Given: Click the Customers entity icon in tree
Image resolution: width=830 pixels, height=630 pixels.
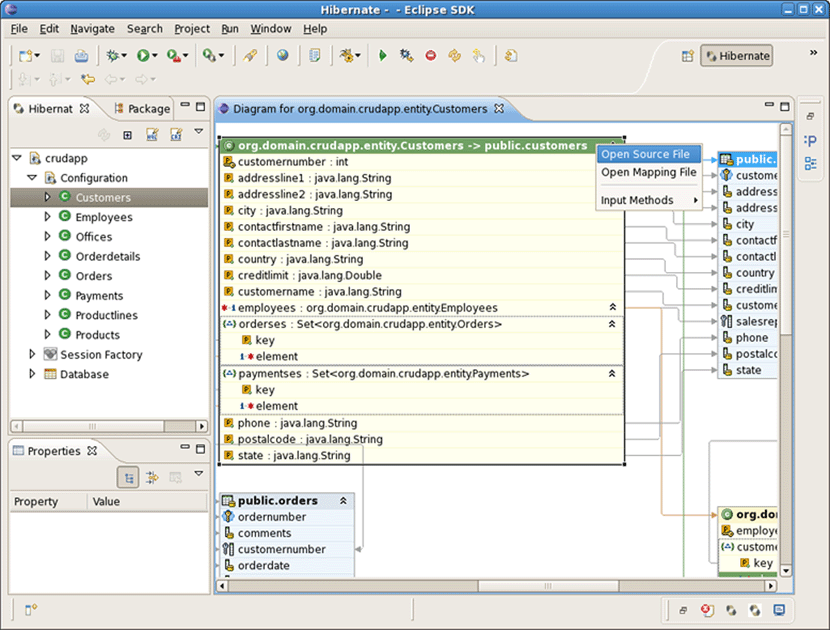Looking at the screenshot, I should click(x=65, y=198).
